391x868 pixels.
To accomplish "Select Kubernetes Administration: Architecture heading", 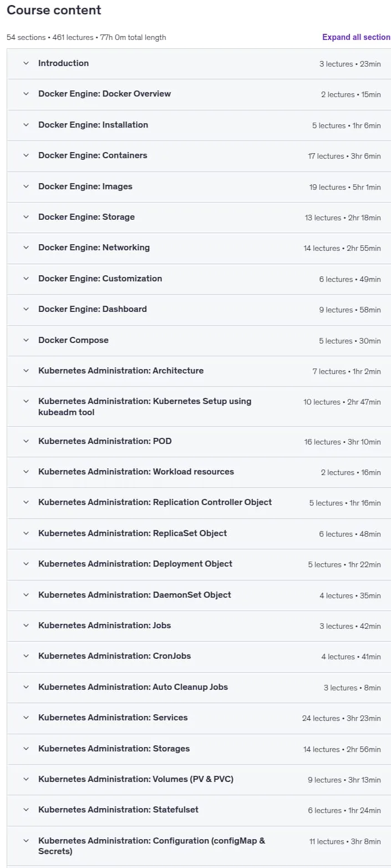I will (x=121, y=371).
